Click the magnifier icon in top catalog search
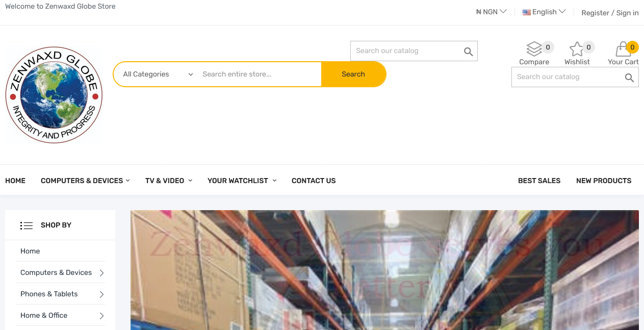This screenshot has height=330, width=644. (x=468, y=52)
